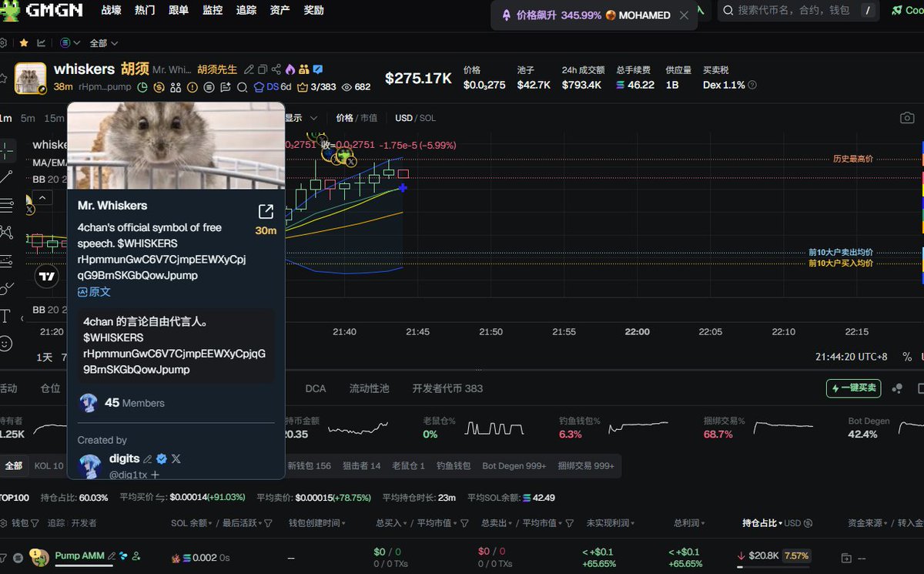Open the 流动性池 tab
Screen dimensions: 924x574
point(369,388)
